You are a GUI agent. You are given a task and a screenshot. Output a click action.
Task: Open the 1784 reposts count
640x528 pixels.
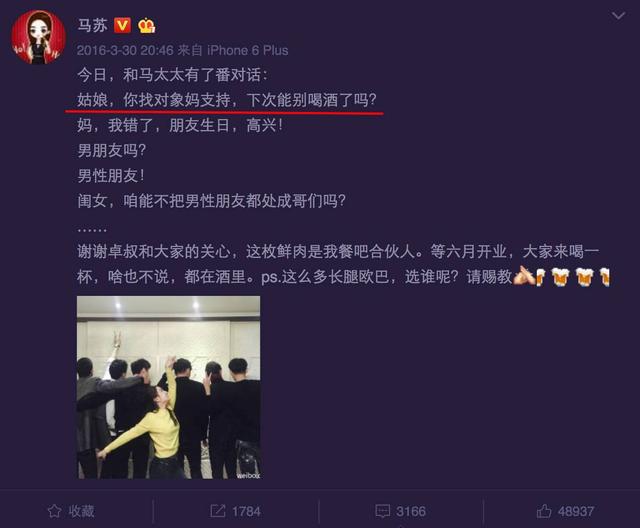click(246, 511)
